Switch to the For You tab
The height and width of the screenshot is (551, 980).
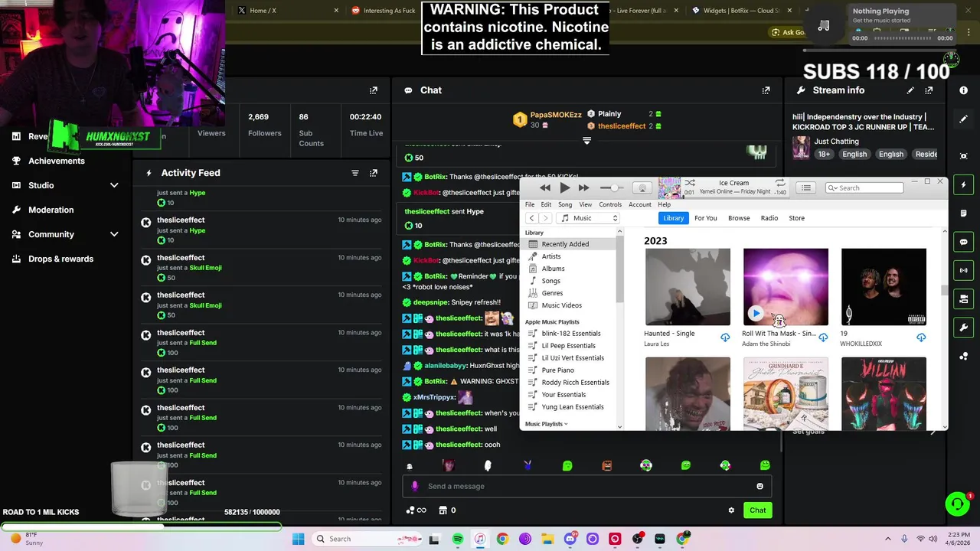click(706, 218)
